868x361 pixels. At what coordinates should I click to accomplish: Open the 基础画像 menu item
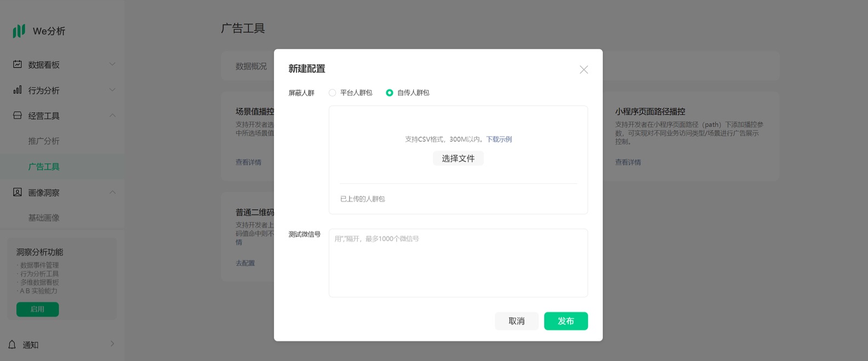click(44, 218)
